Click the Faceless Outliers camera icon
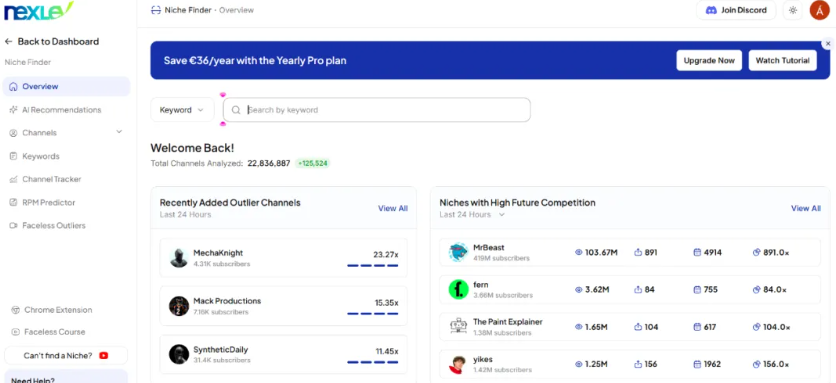Image resolution: width=836 pixels, height=383 pixels. click(x=13, y=226)
